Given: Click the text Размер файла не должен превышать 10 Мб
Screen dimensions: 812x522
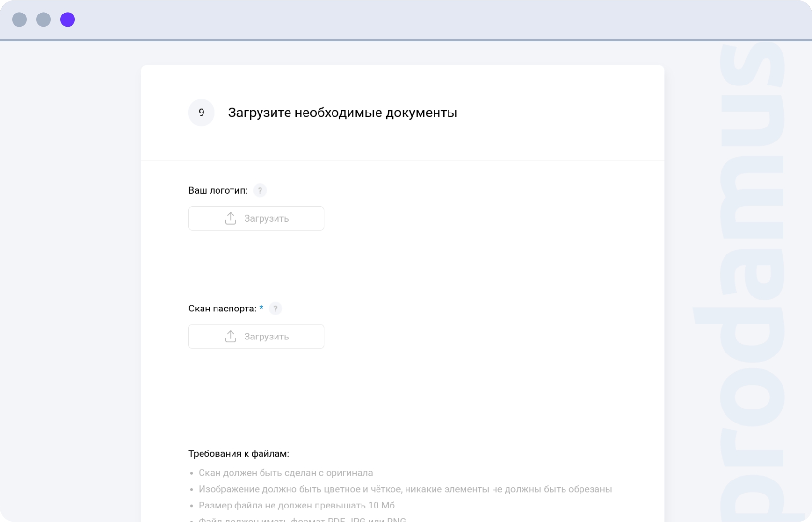Looking at the screenshot, I should click(x=297, y=505).
